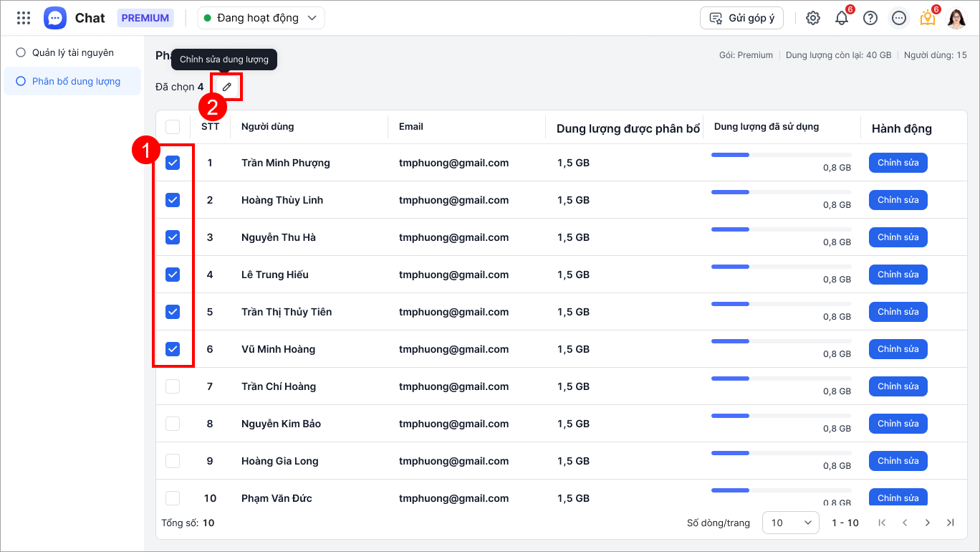Click the pencil edit storage icon

[227, 87]
